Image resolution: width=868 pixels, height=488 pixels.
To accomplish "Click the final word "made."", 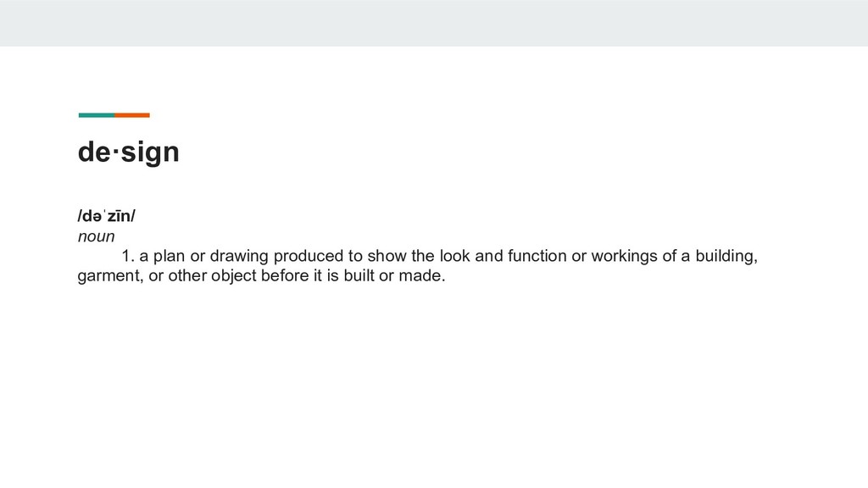I will 422,276.
